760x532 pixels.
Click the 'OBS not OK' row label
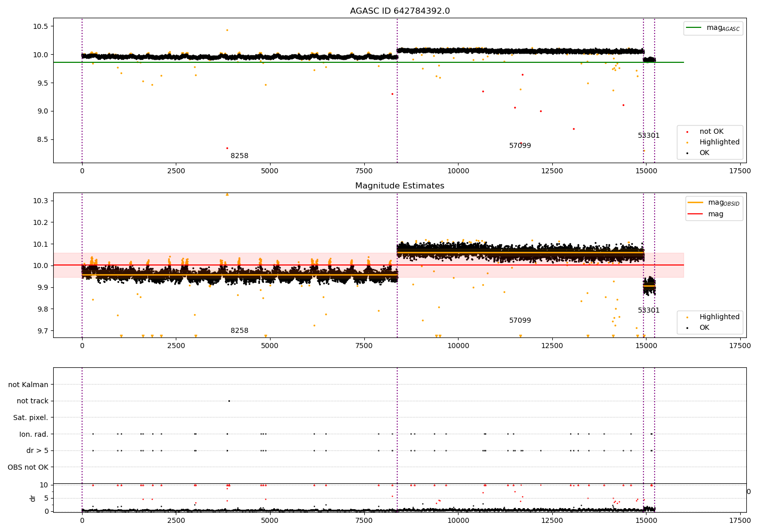click(x=28, y=468)
